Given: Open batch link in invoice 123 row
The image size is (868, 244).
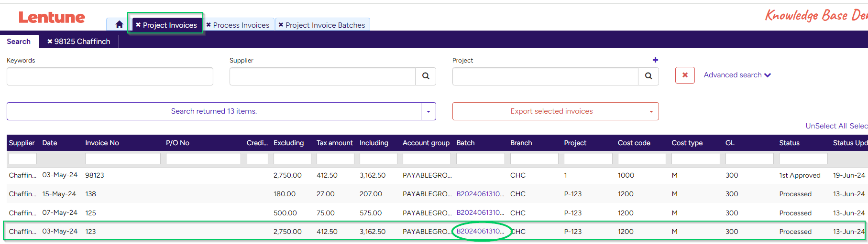Looking at the screenshot, I should pos(480,231).
